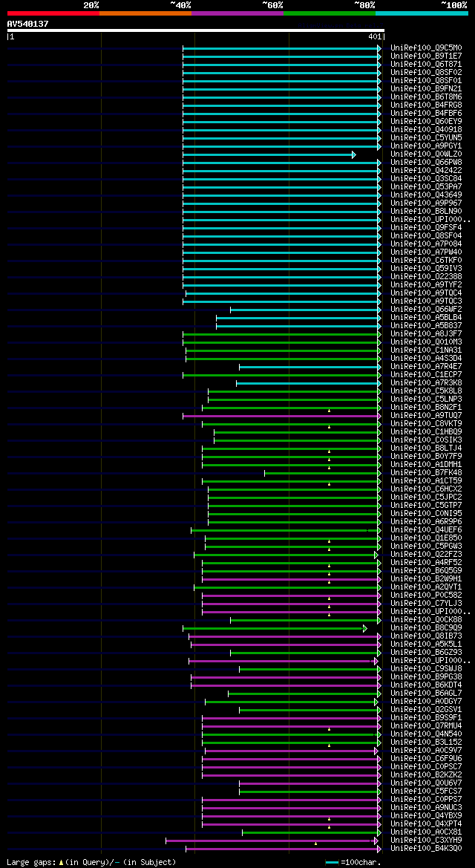
Task: Open the UniRef100_Q6T871 hit
Action: pos(426,64)
